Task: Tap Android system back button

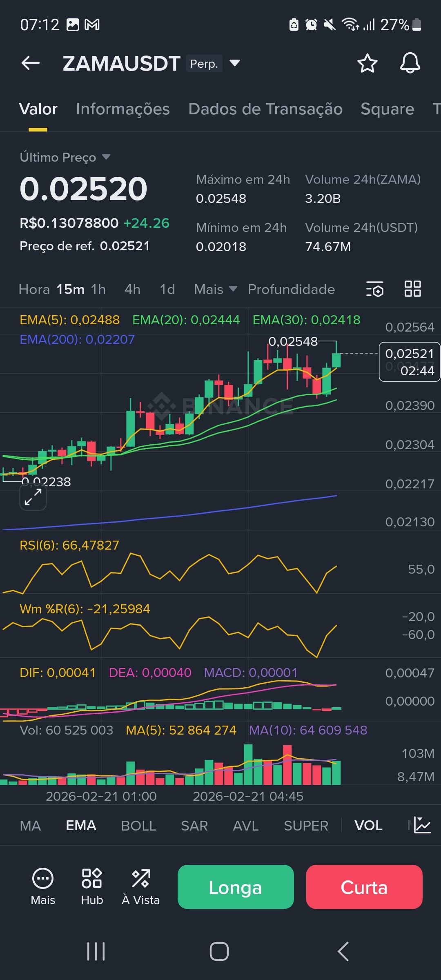Action: [x=343, y=951]
